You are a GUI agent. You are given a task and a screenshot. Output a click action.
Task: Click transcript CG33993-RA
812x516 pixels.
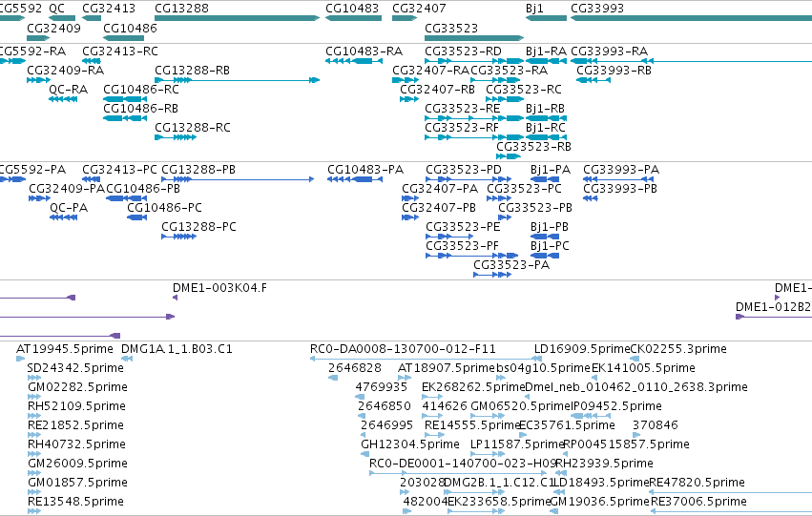(x=692, y=61)
